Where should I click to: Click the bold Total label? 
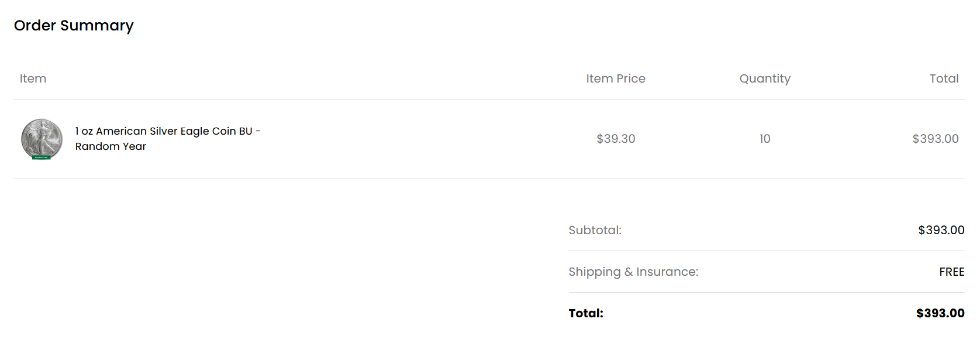click(586, 313)
